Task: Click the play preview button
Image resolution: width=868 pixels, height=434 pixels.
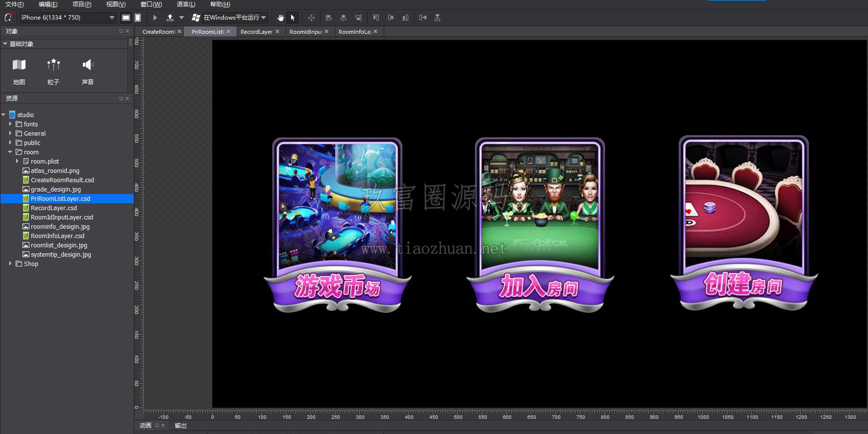Action: [x=155, y=18]
